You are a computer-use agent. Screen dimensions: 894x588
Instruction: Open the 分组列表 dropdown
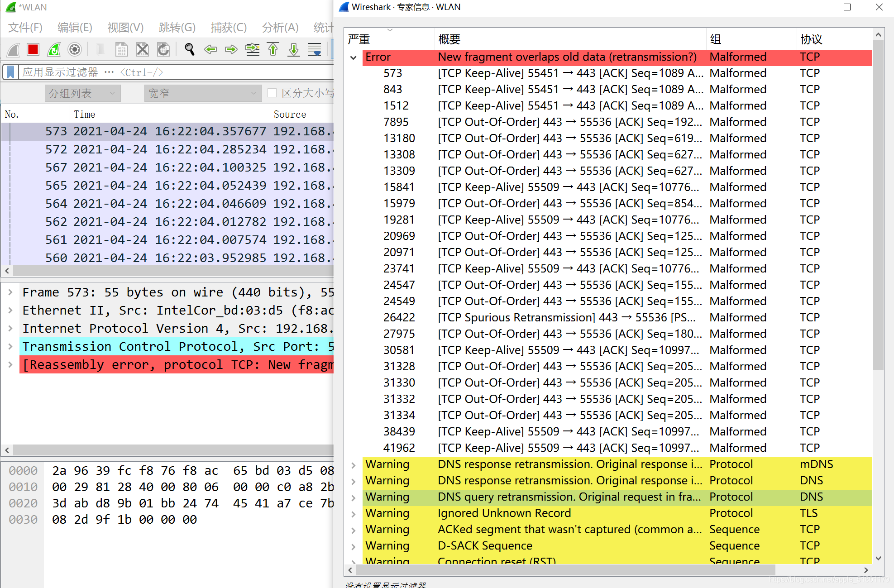pyautogui.click(x=82, y=93)
